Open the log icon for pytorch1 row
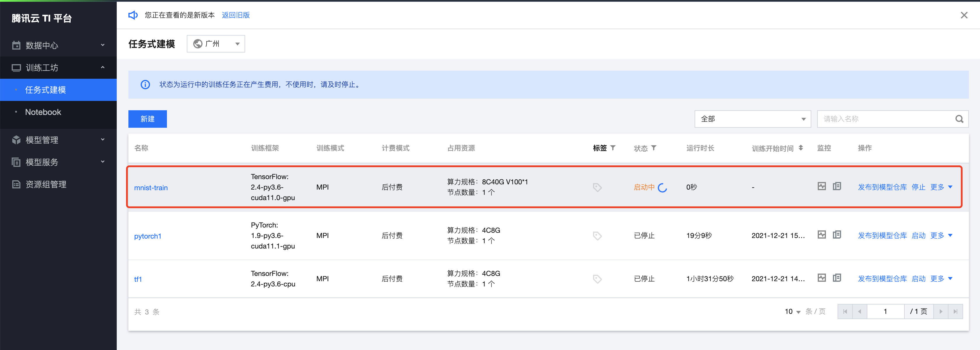The image size is (980, 350). click(x=837, y=235)
